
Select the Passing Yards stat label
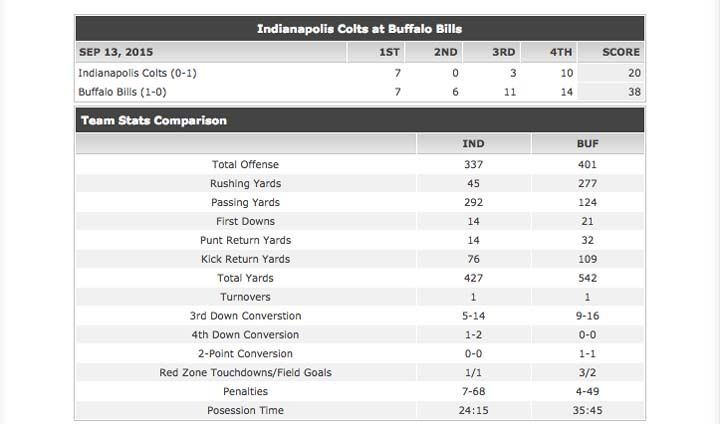(245, 202)
